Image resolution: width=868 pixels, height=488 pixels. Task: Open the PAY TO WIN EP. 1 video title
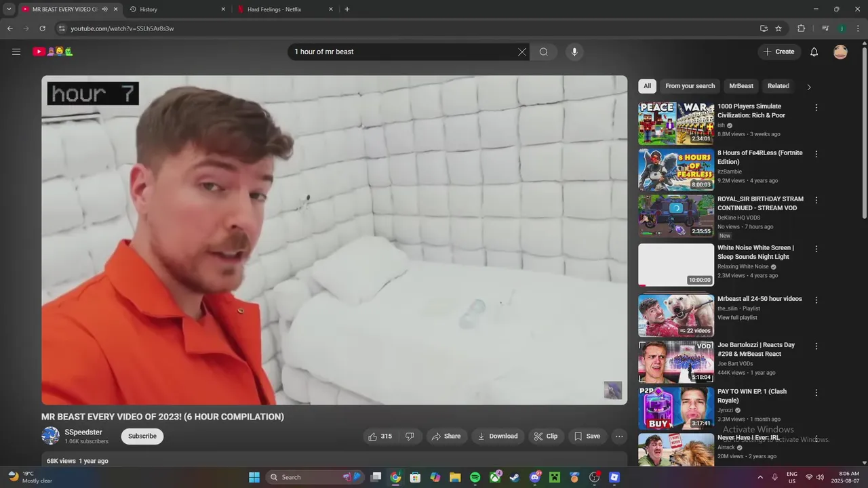click(x=752, y=396)
